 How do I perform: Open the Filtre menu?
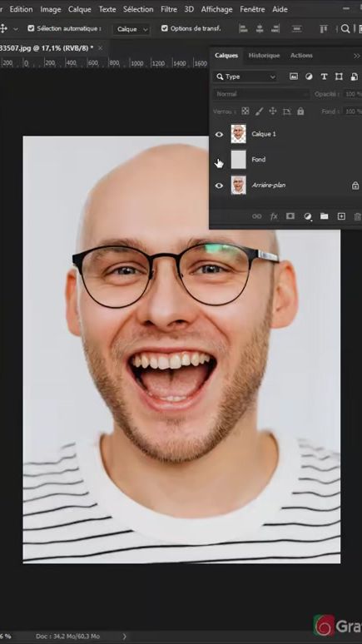169,9
